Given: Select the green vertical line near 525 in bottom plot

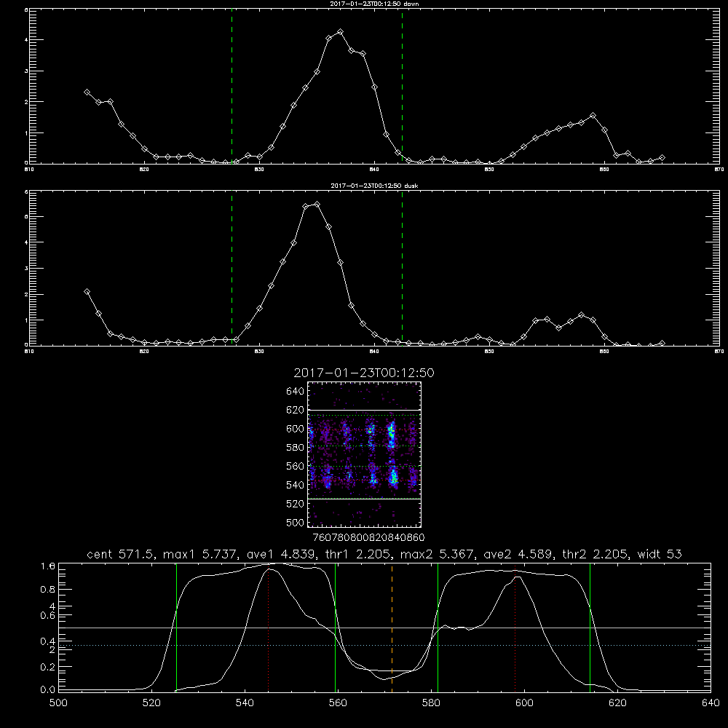Looking at the screenshot, I should coord(176,627).
